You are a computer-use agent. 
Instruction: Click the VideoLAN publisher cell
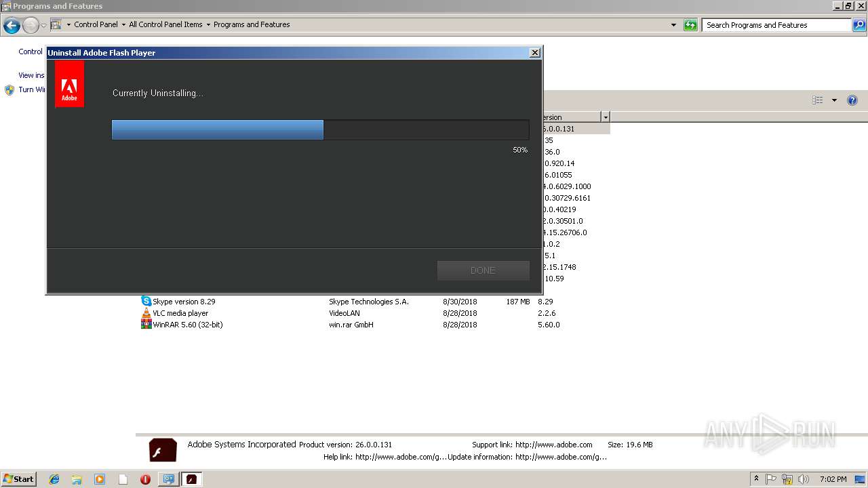(x=344, y=313)
